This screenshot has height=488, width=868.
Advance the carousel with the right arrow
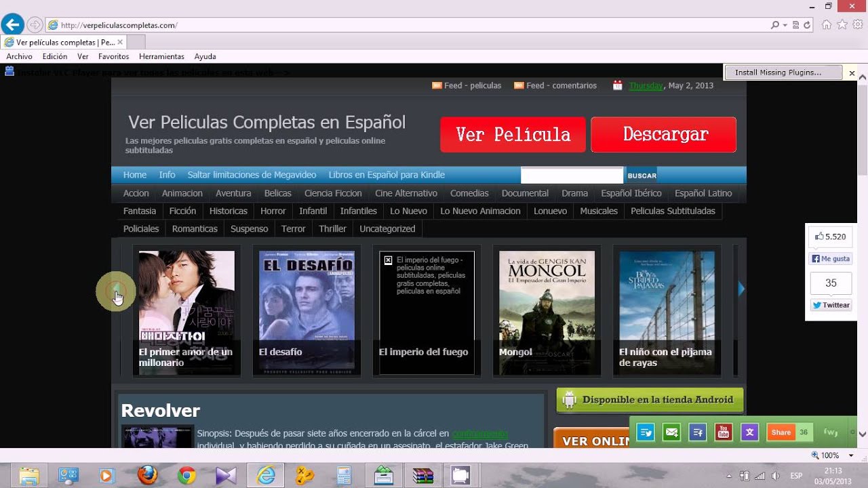pyautogui.click(x=741, y=289)
